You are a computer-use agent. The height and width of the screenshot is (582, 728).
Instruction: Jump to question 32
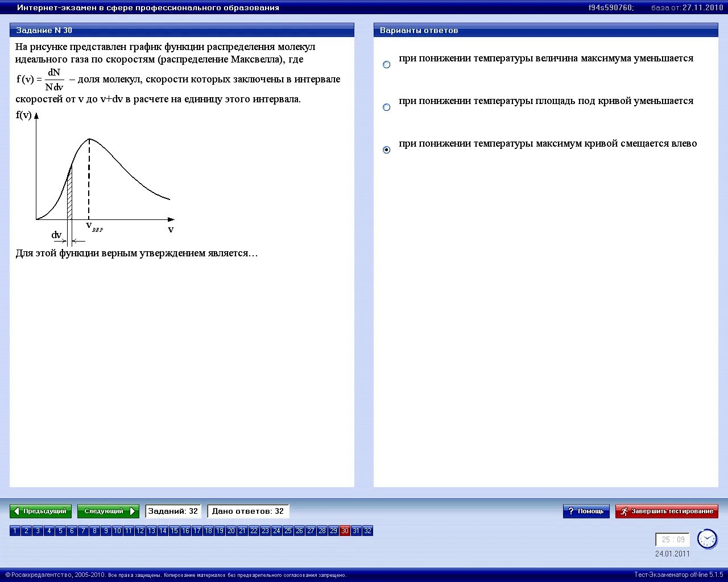(x=367, y=531)
